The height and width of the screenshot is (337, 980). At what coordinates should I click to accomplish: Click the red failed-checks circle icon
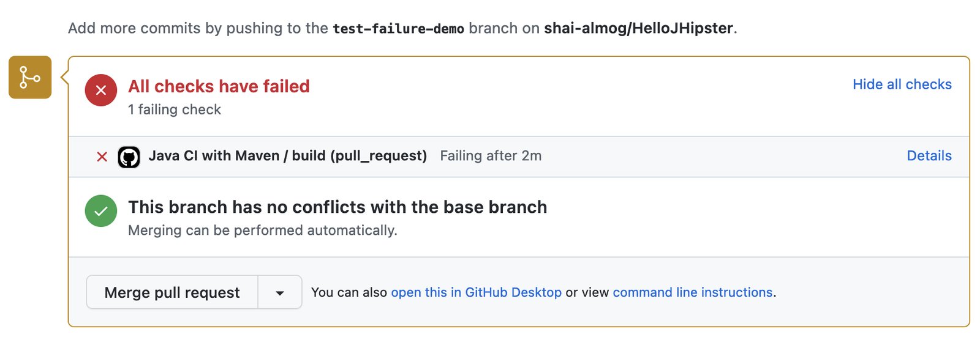[x=101, y=91]
